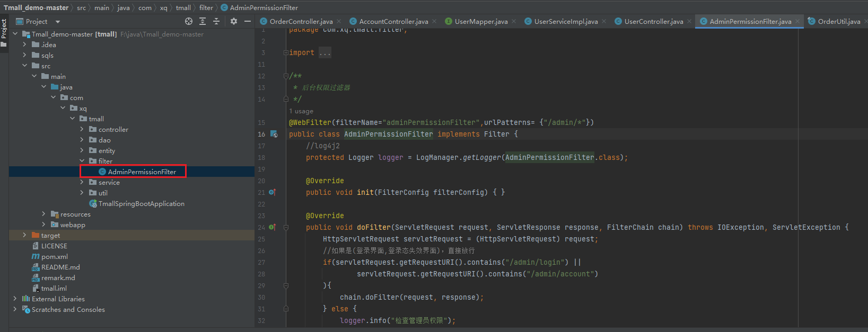Screen dimensions: 868x332
Task: Switch to the OrderController.java tab
Action: tap(301, 22)
